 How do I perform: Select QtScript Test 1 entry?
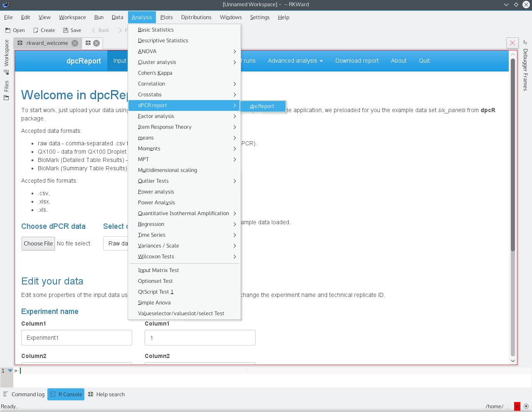pyautogui.click(x=184, y=292)
